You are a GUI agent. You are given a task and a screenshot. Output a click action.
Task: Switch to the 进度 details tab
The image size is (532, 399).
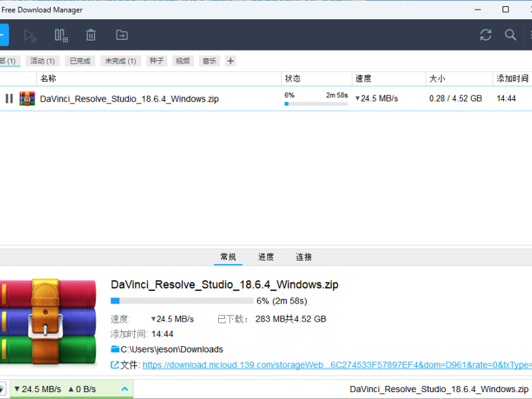tap(266, 257)
